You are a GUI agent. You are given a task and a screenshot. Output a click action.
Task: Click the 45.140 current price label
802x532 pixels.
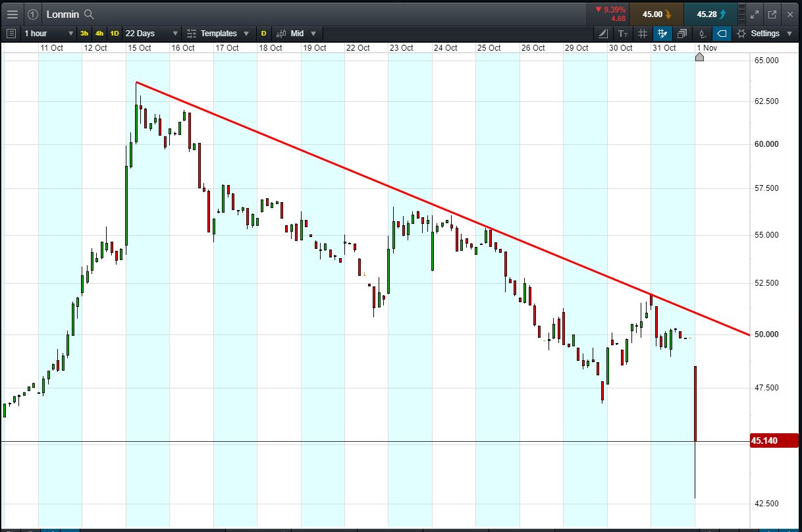click(x=773, y=440)
